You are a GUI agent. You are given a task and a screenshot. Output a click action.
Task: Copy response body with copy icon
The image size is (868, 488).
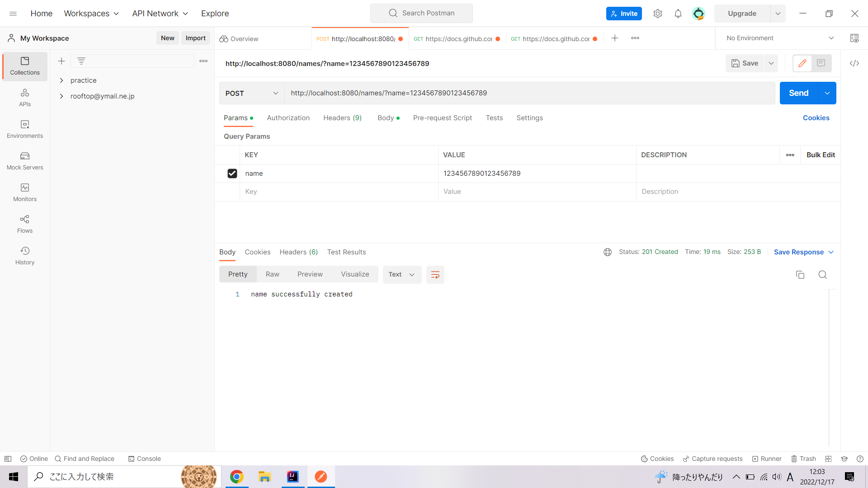tap(800, 275)
